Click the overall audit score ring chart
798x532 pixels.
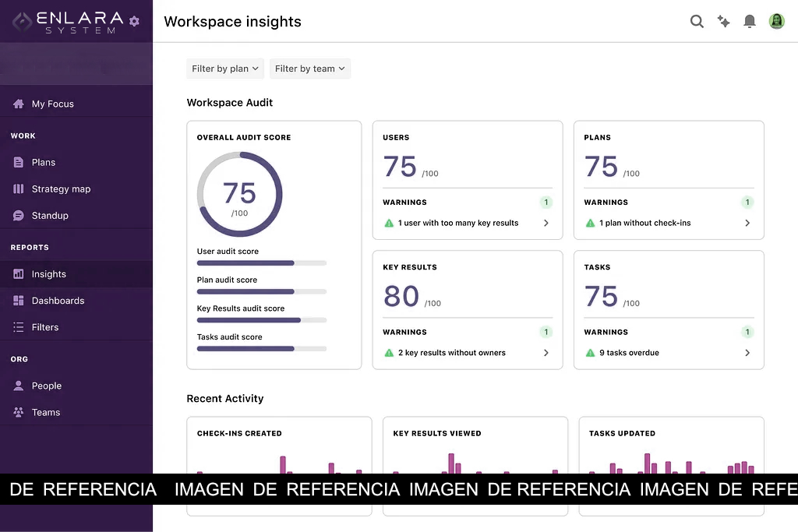pyautogui.click(x=239, y=194)
